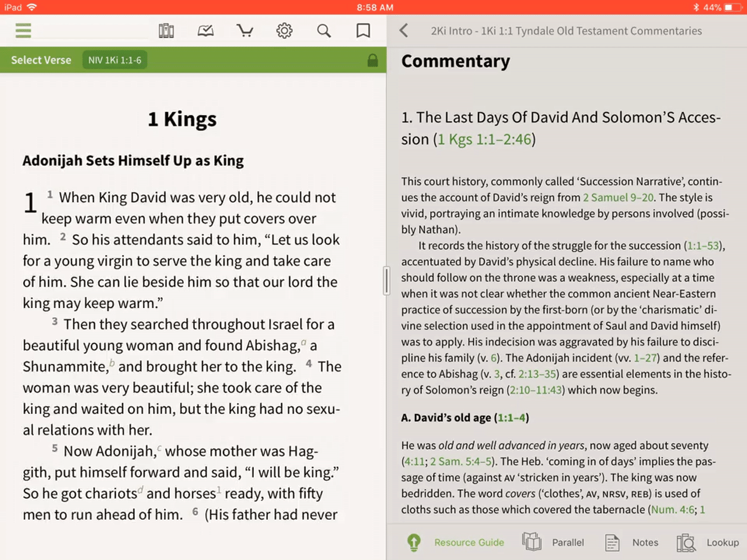Tap the 8:58 AM clock
This screenshot has height=560, width=747.
click(x=375, y=7)
